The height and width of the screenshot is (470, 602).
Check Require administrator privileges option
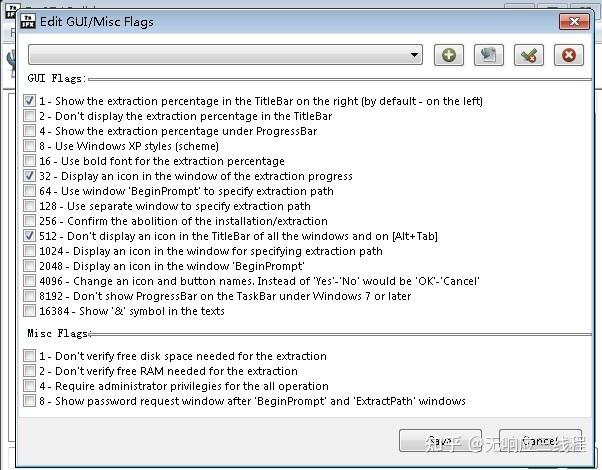(x=29, y=386)
